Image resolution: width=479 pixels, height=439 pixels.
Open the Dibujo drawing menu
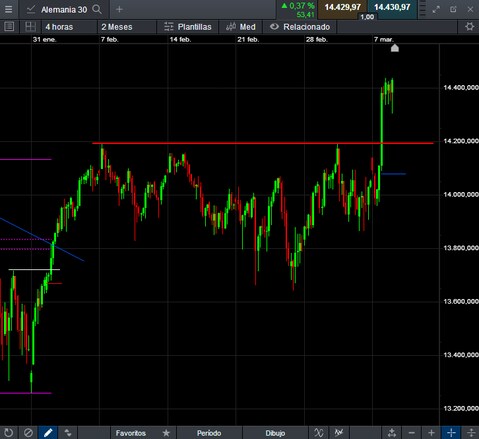click(x=275, y=433)
